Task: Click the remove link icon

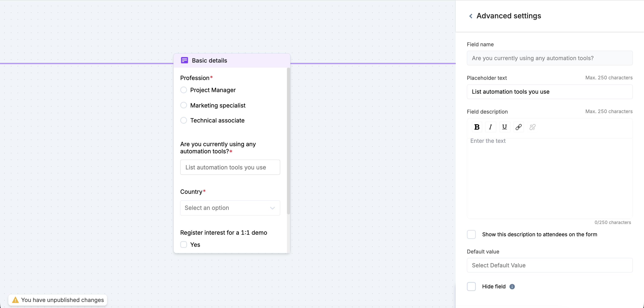Action: tap(532, 127)
